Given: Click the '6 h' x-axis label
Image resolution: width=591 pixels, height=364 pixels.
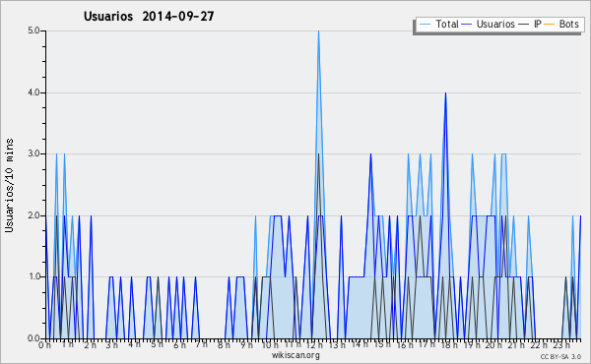Looking at the screenshot, I should tap(179, 344).
